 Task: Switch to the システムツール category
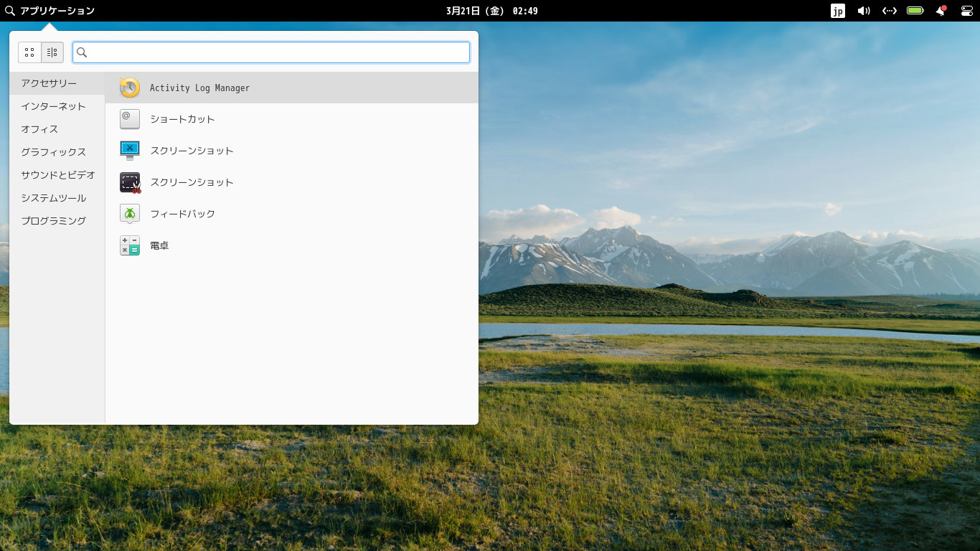[53, 198]
